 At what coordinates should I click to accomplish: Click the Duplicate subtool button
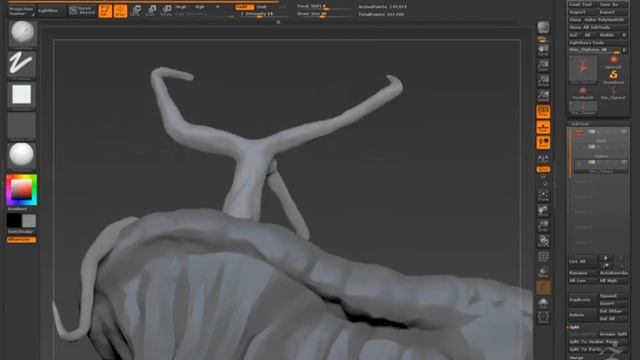click(x=583, y=300)
